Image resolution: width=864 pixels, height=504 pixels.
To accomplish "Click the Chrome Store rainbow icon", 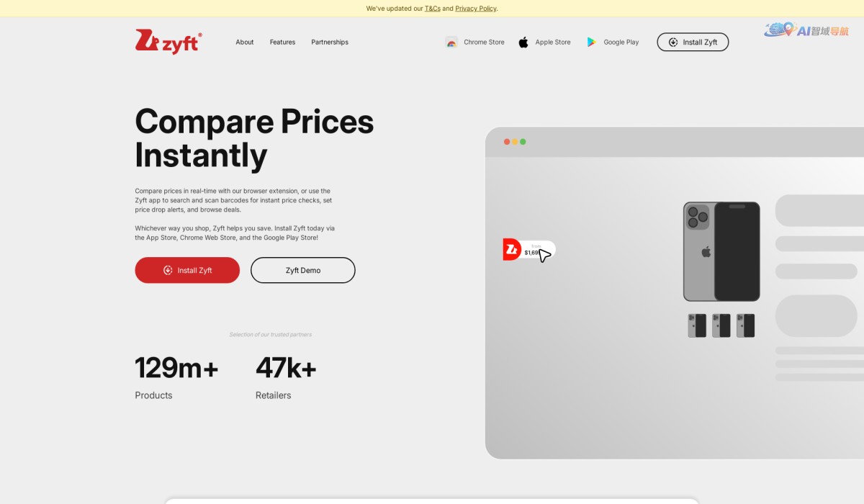I will click(451, 42).
